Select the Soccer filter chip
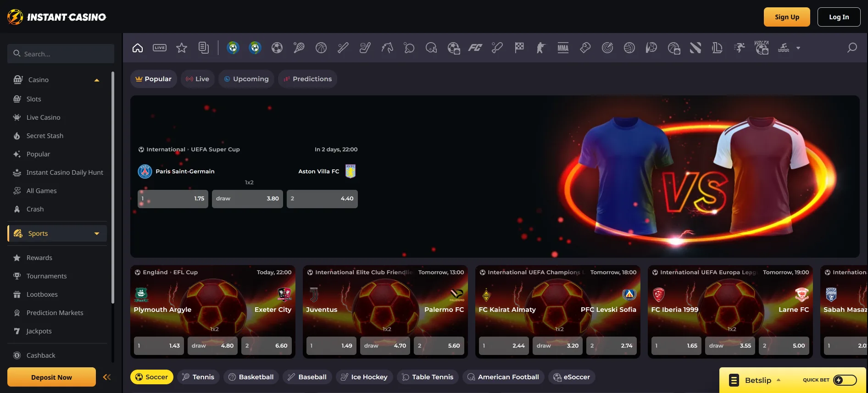The width and height of the screenshot is (868, 393). coord(151,377)
